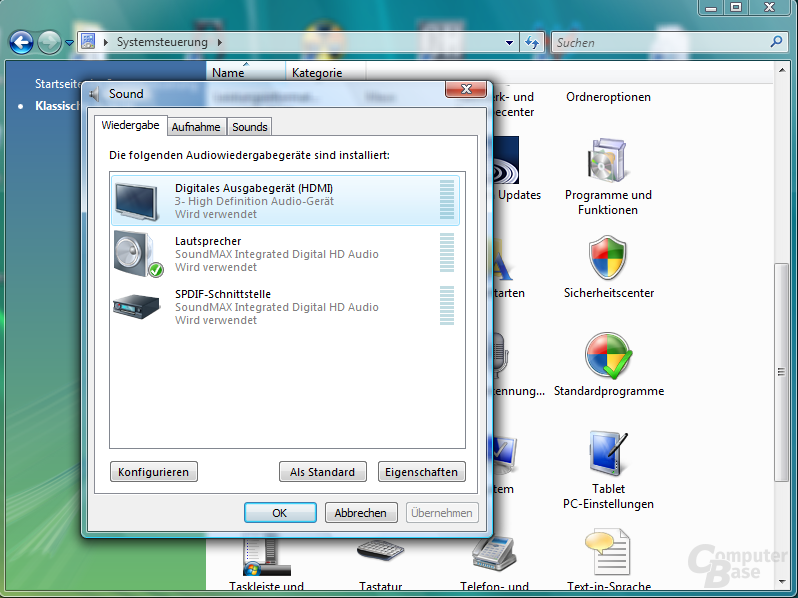
Task: Click the scrollbar down arrow
Action: (781, 581)
